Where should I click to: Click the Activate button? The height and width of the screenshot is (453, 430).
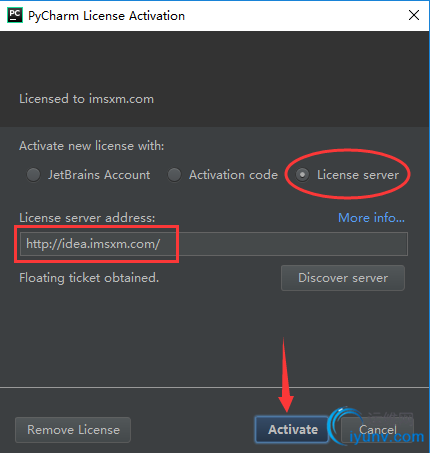[x=292, y=429]
